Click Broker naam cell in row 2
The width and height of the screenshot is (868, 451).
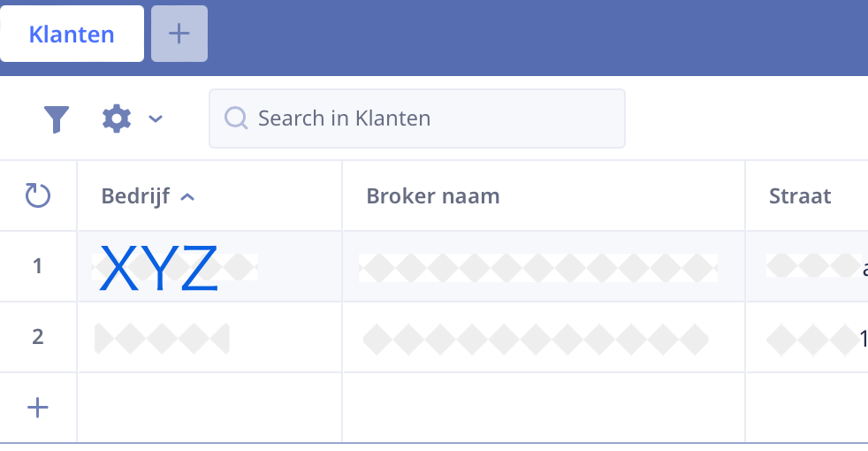(544, 338)
